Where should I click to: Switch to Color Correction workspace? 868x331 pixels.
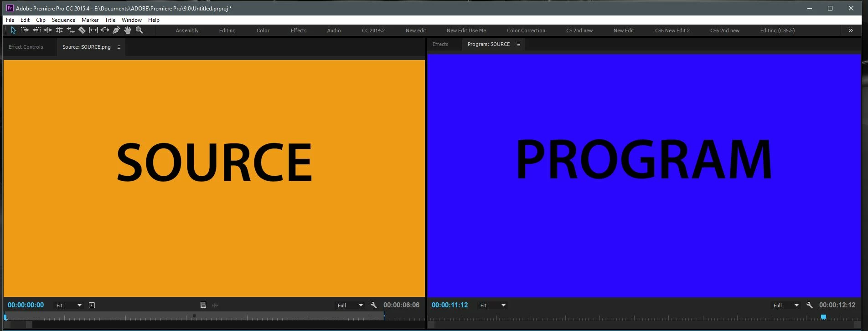[526, 31]
